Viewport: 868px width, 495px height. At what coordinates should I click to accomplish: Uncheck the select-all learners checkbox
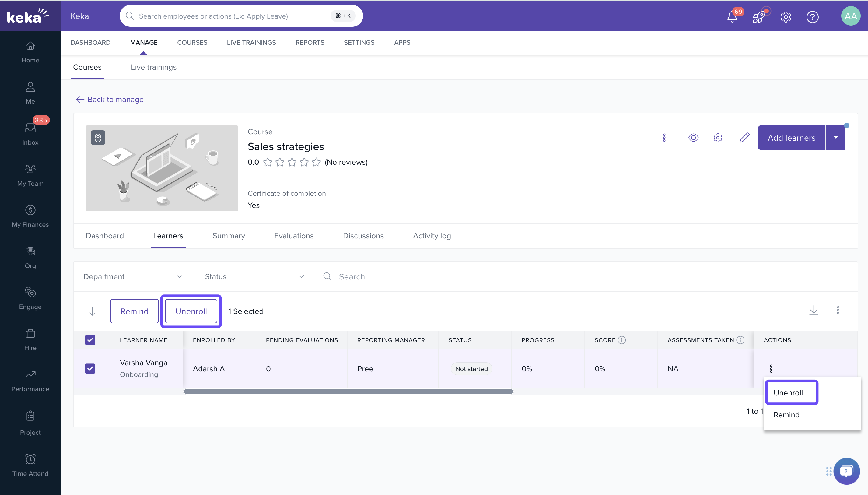90,340
